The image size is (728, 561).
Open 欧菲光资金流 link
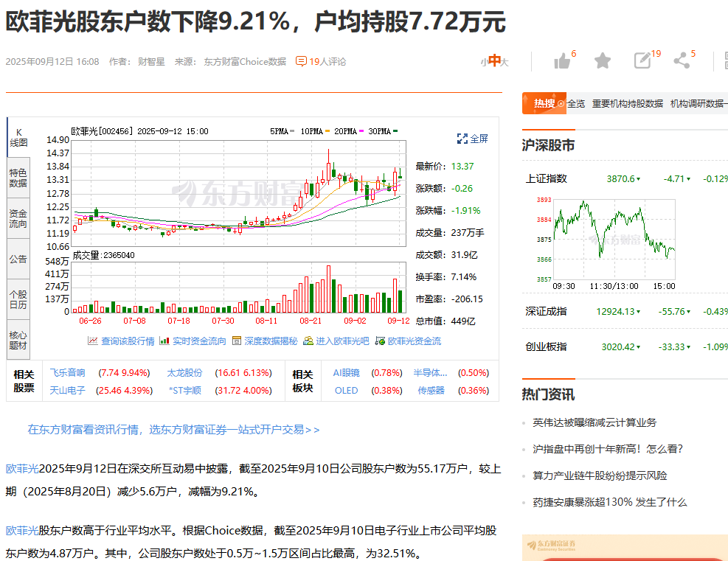click(x=414, y=341)
